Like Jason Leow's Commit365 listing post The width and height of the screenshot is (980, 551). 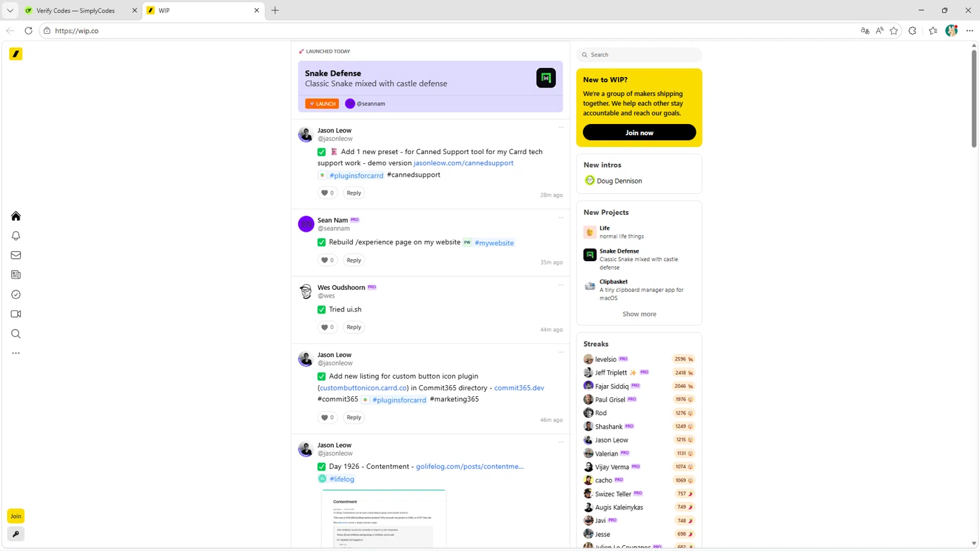pos(327,417)
